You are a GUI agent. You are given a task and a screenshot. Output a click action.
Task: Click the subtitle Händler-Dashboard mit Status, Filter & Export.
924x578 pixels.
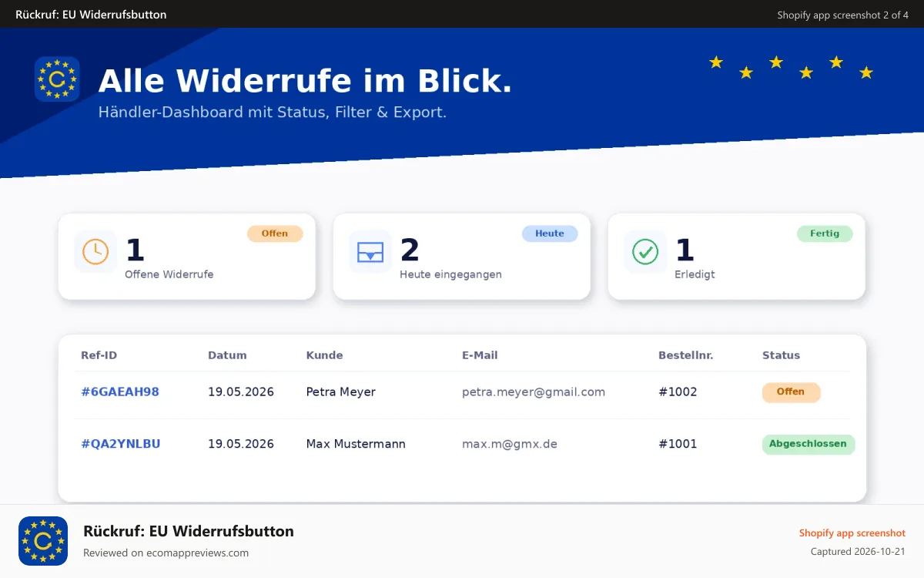pos(273,113)
